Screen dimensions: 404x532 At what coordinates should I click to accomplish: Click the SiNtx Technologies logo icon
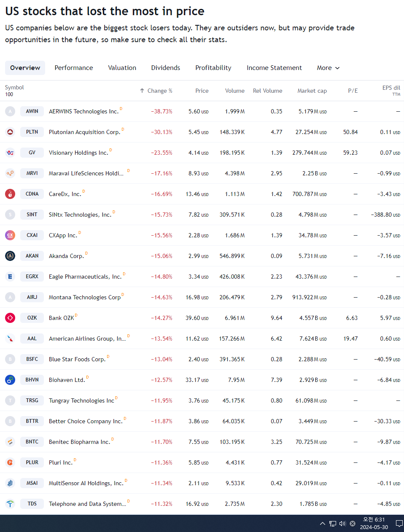point(10,215)
